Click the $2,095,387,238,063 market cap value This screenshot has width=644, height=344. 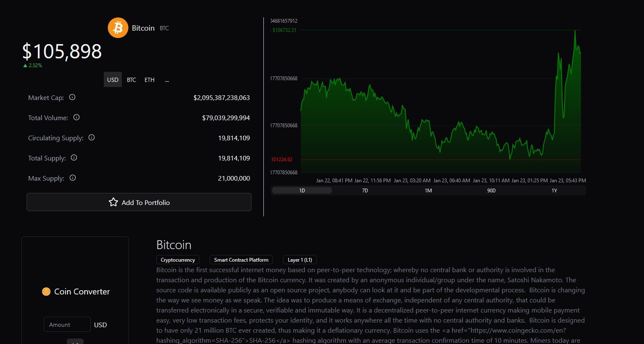click(x=221, y=97)
